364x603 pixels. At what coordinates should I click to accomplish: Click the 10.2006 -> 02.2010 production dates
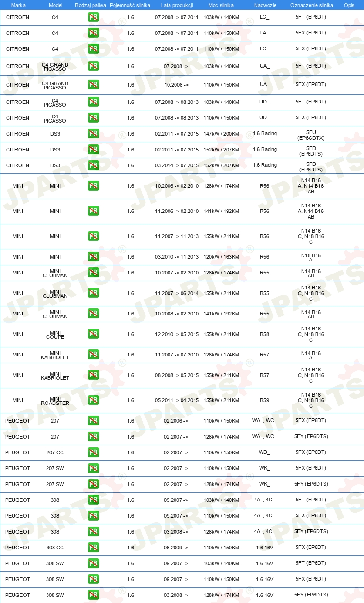click(177, 186)
